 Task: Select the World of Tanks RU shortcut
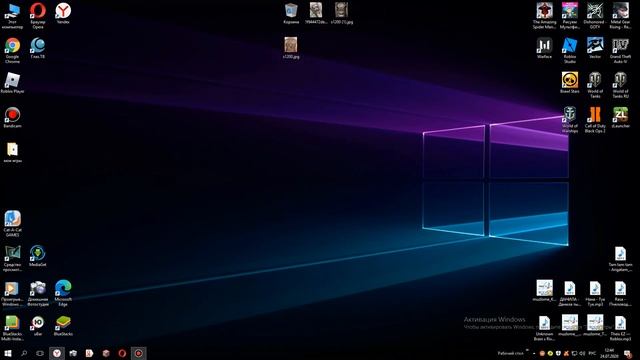pyautogui.click(x=620, y=85)
